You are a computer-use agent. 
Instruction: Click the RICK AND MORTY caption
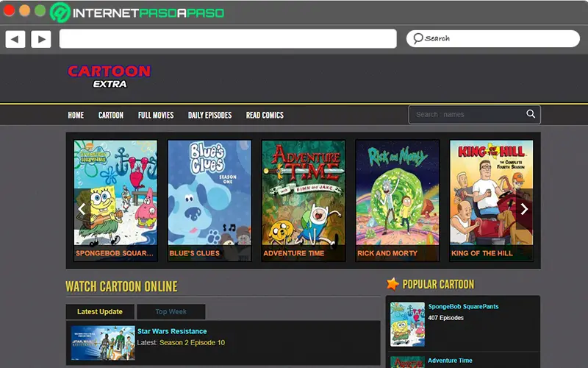pyautogui.click(x=387, y=253)
